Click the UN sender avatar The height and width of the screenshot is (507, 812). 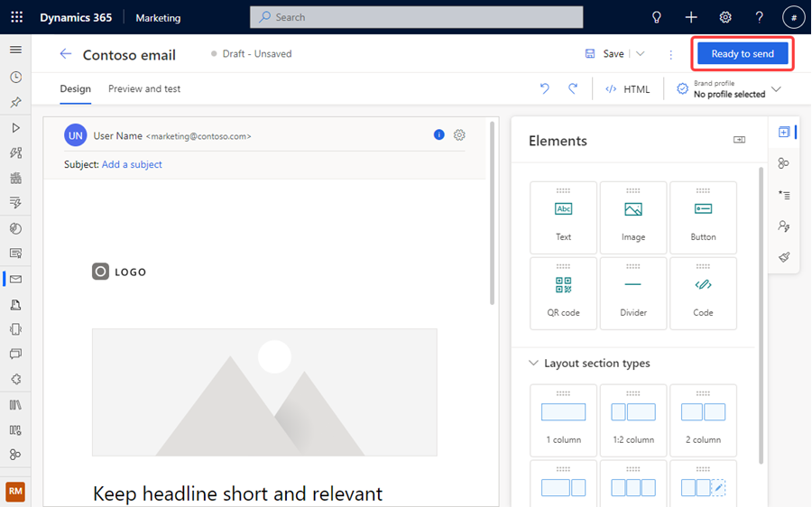(76, 135)
